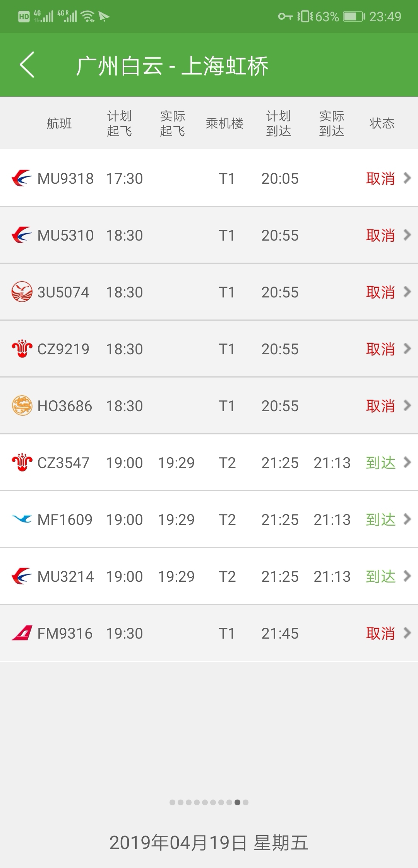Jump to the last page indicator dot
This screenshot has height=868, width=418.
pyautogui.click(x=245, y=802)
